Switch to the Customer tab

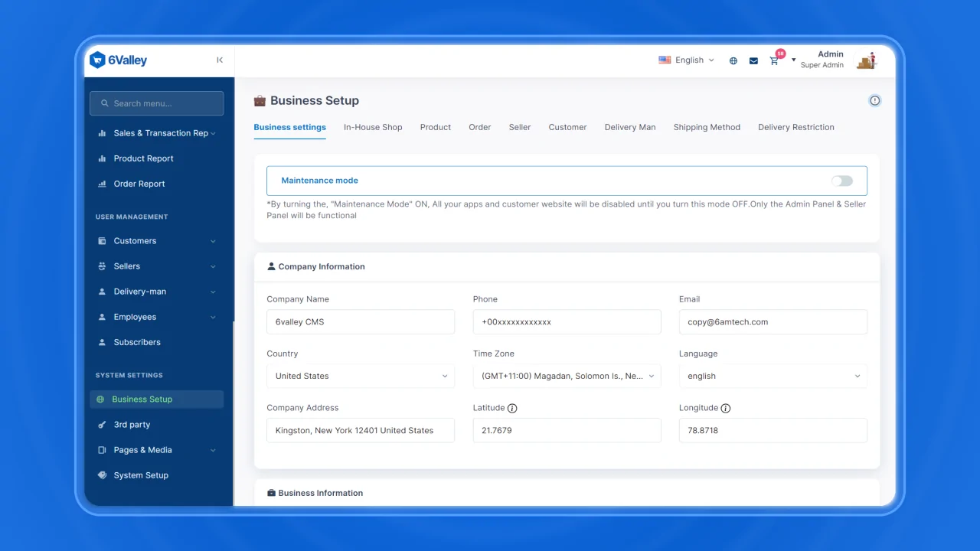(x=567, y=127)
